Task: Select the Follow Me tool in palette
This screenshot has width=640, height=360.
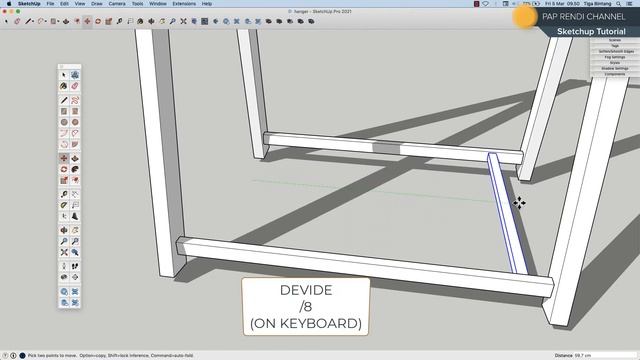Action: (75, 169)
